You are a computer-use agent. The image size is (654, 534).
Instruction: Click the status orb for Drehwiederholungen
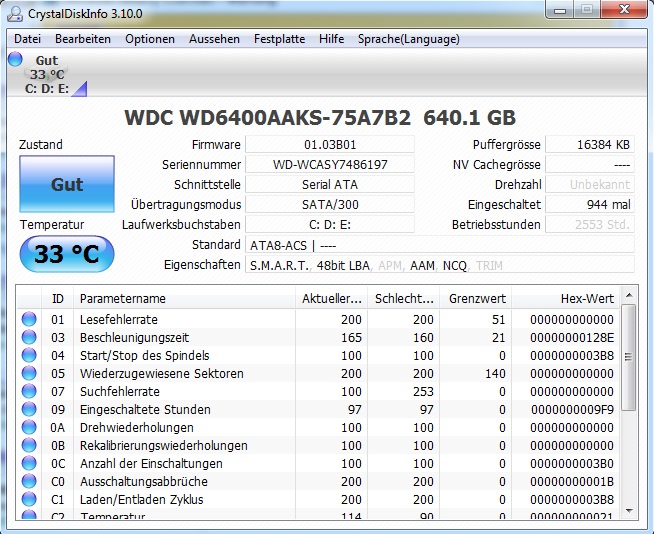29,427
